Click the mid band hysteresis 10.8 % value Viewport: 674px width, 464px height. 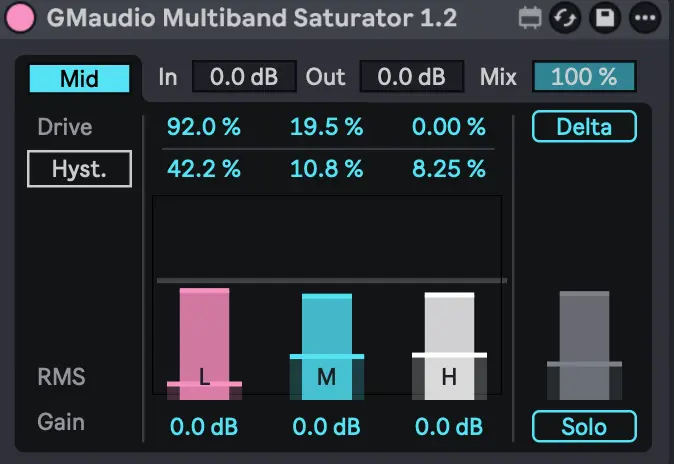pos(327,169)
